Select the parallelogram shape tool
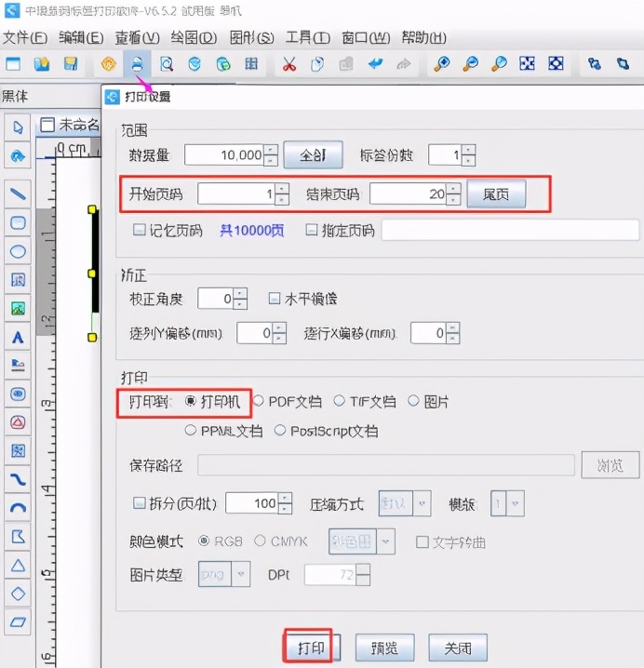644x668 pixels. tap(18, 622)
